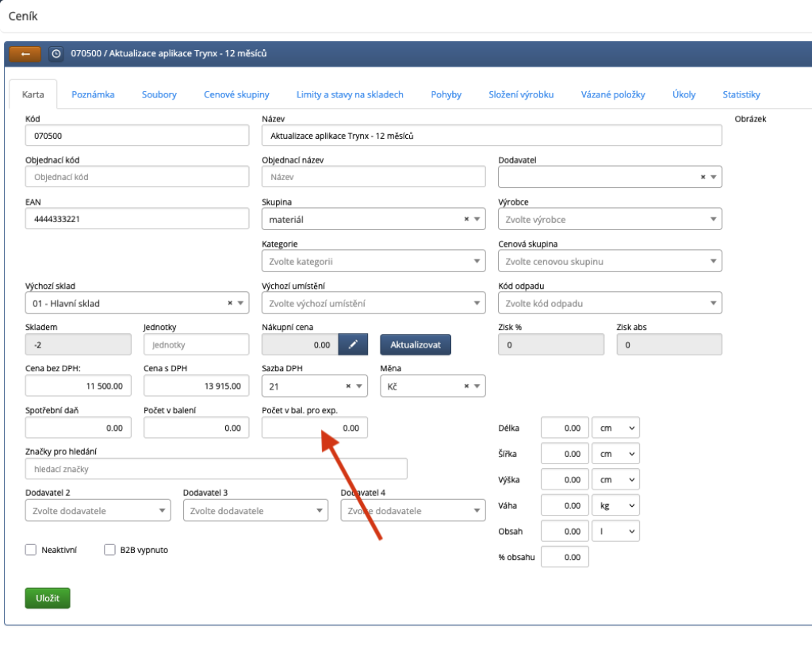The image size is (812, 649).
Task: Click the pencil edit icon beside Nákupní cena
Action: pyautogui.click(x=354, y=344)
